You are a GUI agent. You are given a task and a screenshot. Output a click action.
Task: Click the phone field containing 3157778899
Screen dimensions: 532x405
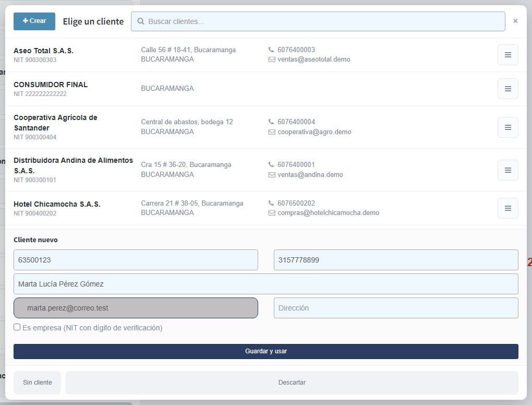396,260
